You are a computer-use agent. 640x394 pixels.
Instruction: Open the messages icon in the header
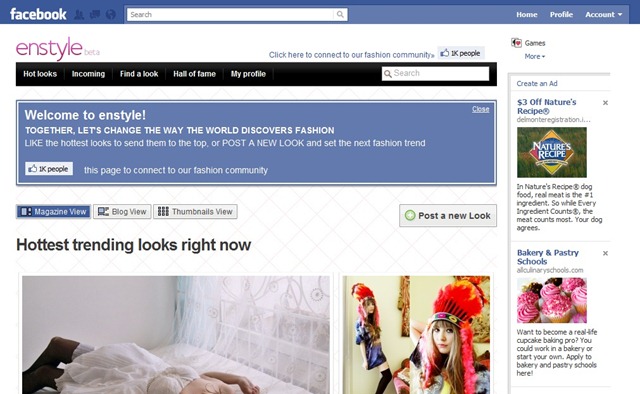click(x=95, y=15)
